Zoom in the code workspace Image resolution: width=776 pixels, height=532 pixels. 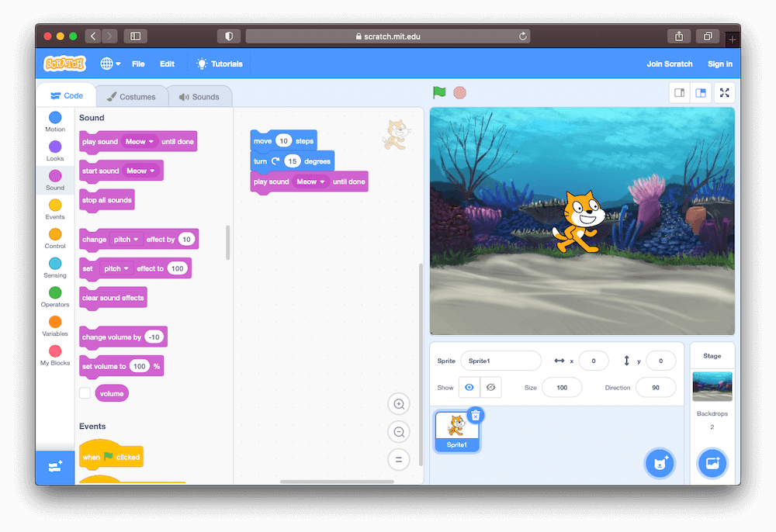click(398, 404)
